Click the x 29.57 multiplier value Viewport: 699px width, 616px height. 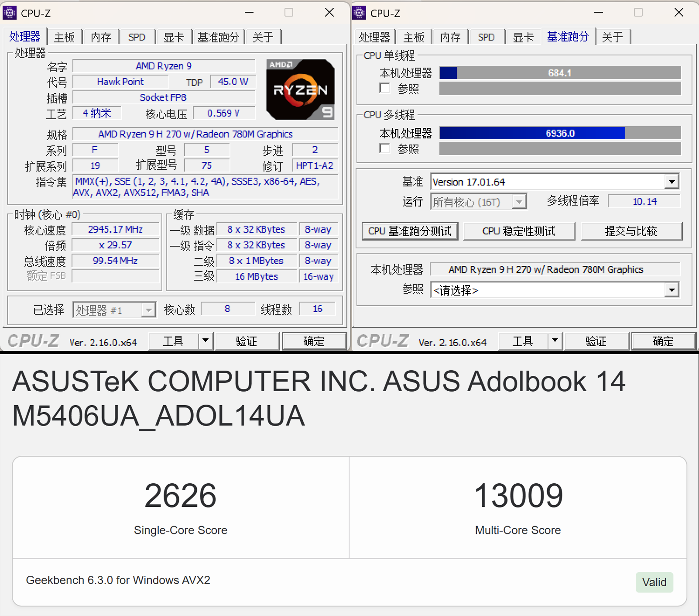coord(116,245)
